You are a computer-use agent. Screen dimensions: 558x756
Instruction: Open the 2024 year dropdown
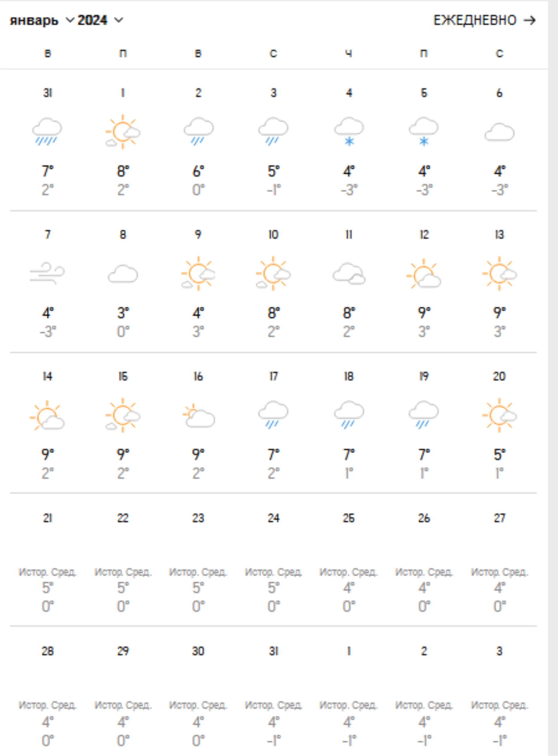100,20
